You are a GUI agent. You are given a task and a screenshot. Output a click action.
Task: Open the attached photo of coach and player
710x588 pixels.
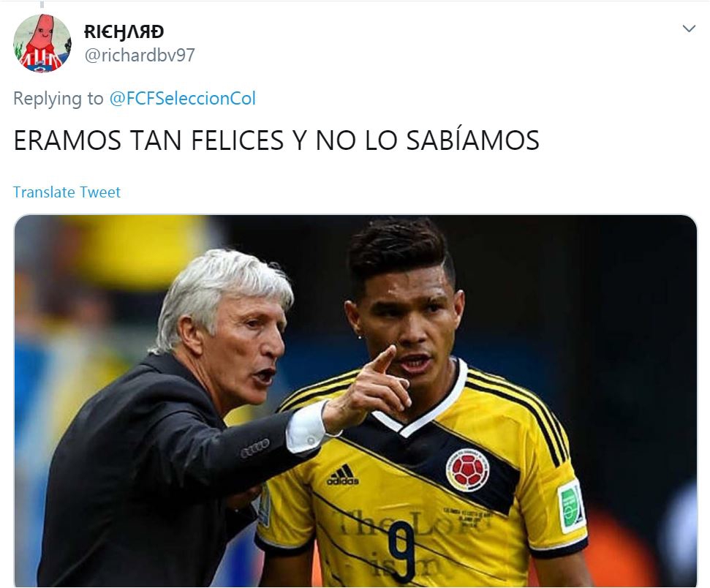[355, 401]
